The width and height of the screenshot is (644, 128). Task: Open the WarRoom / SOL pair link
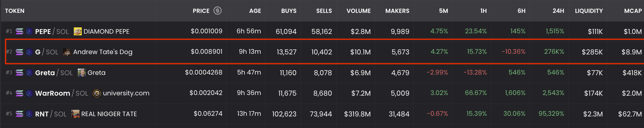62,93
